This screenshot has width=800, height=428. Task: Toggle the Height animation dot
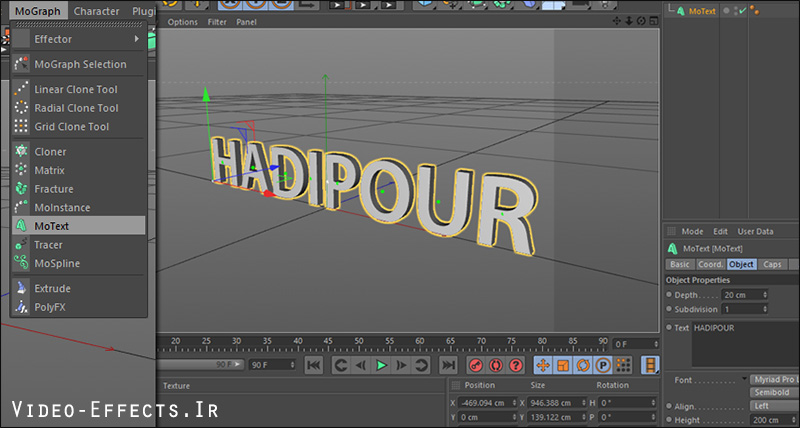tap(669, 420)
